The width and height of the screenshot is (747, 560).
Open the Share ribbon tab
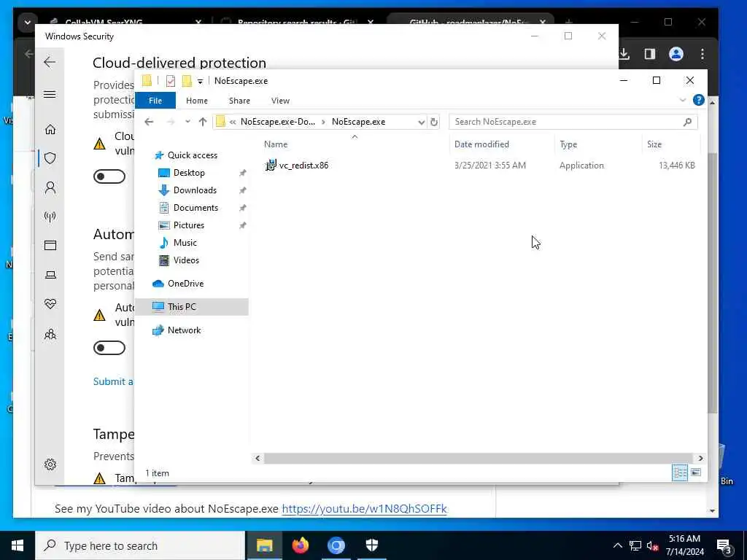pos(239,101)
